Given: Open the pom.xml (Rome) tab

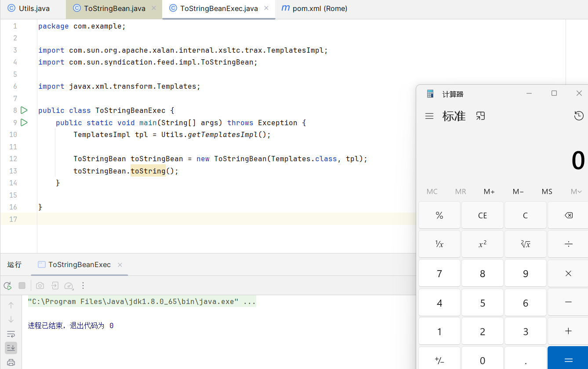Looking at the screenshot, I should tap(315, 8).
